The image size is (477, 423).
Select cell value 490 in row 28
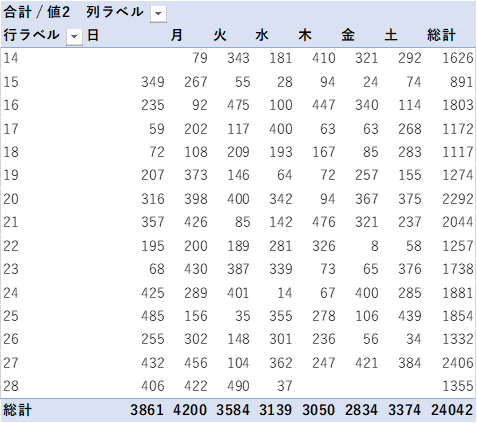pos(238,386)
